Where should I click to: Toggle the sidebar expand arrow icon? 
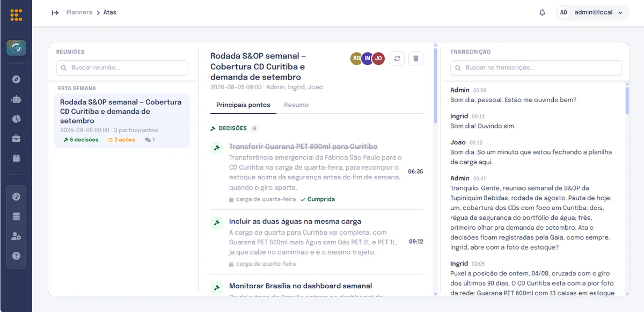tap(55, 12)
